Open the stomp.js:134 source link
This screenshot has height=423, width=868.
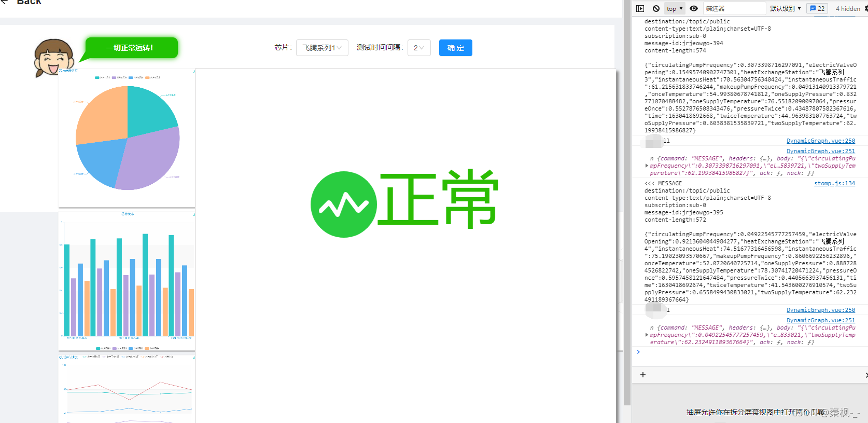point(834,183)
